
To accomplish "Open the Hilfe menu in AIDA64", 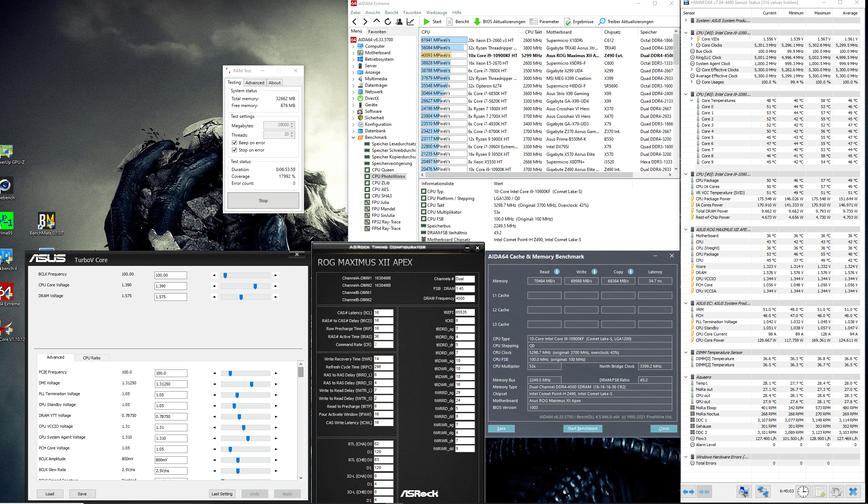I will (457, 13).
